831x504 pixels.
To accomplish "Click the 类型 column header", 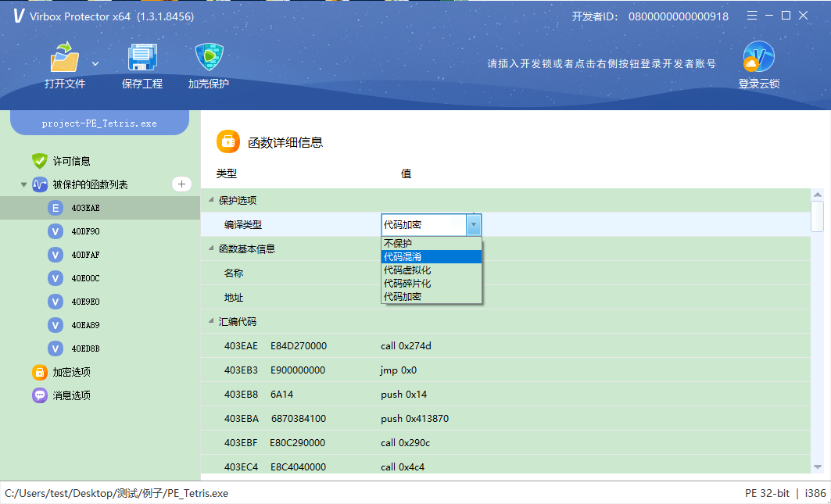I will click(226, 173).
